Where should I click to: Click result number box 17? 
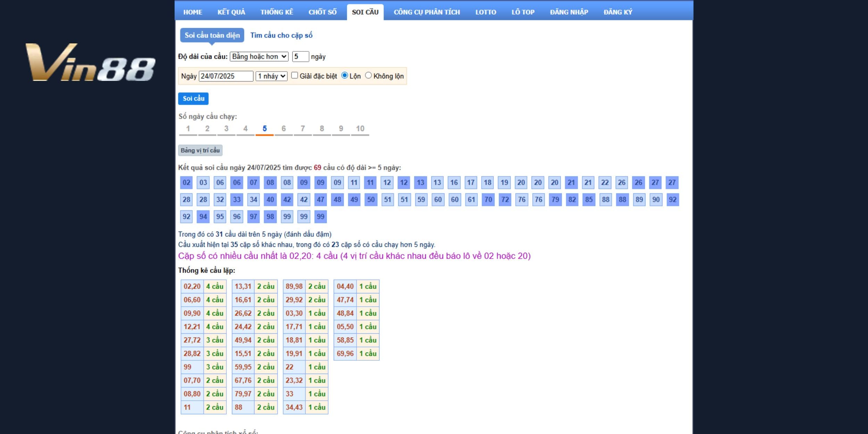[471, 183]
